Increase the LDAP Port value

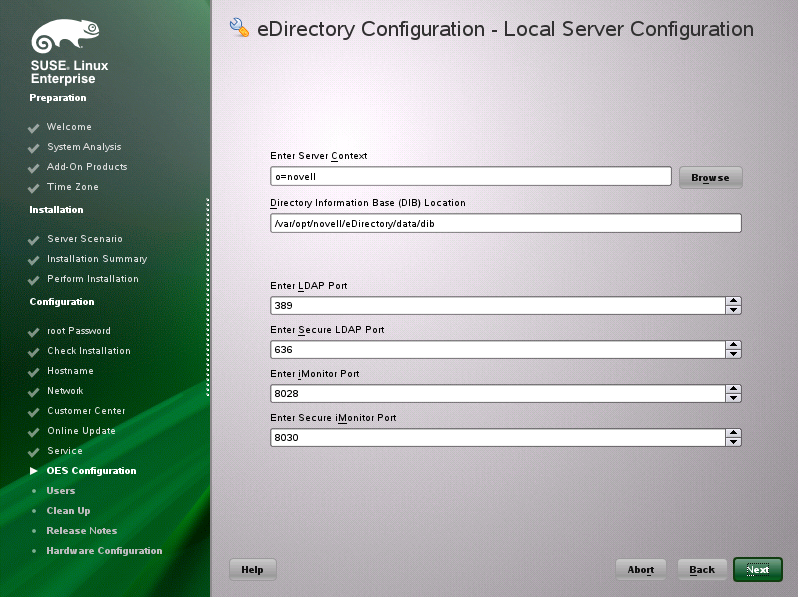tap(733, 301)
